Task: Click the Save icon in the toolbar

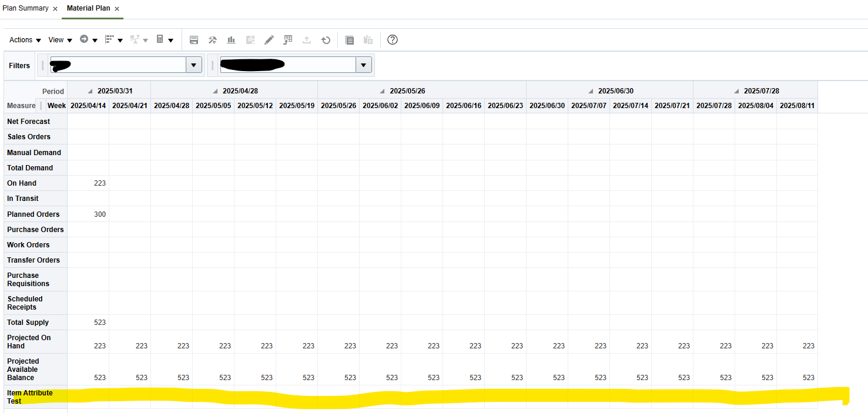Action: 194,40
